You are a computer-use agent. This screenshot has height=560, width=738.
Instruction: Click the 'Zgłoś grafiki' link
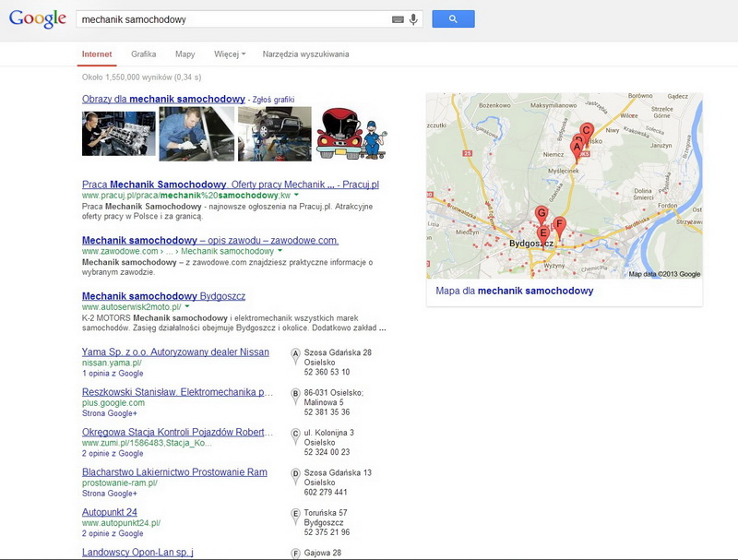(x=273, y=100)
